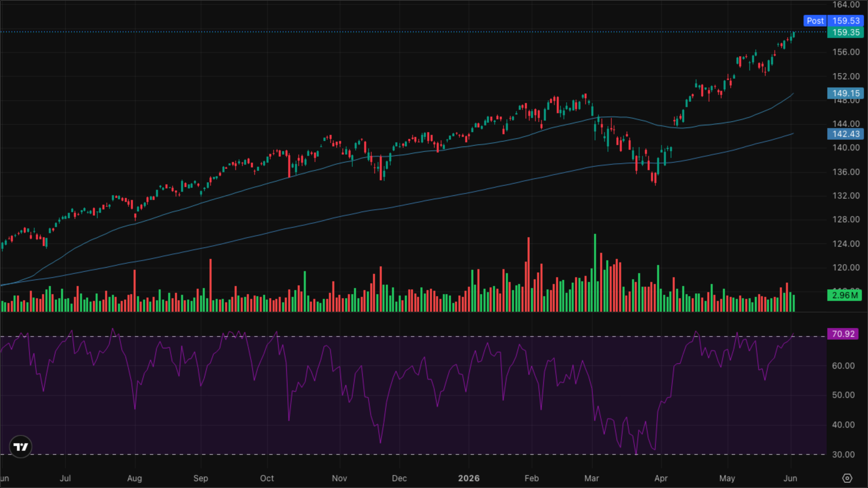Click the 50.00 RSI scale label
Screen dimensions: 868x488
coord(843,395)
